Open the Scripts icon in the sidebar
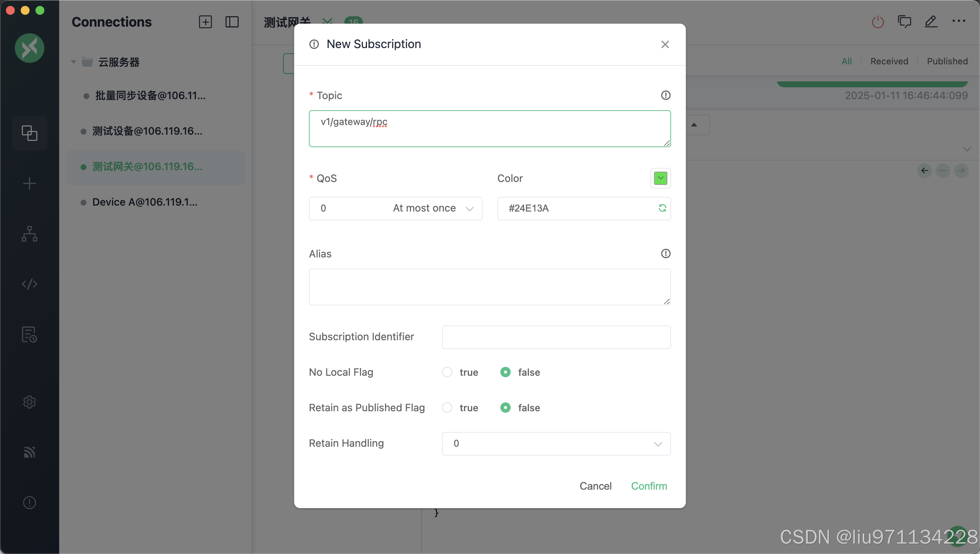This screenshot has height=554, width=980. 29,284
